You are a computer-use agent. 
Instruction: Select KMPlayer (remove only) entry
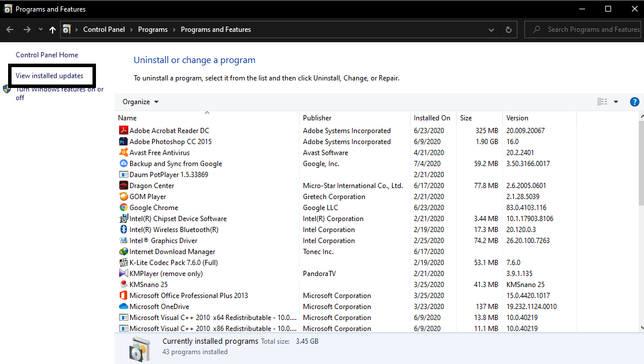[x=166, y=274]
